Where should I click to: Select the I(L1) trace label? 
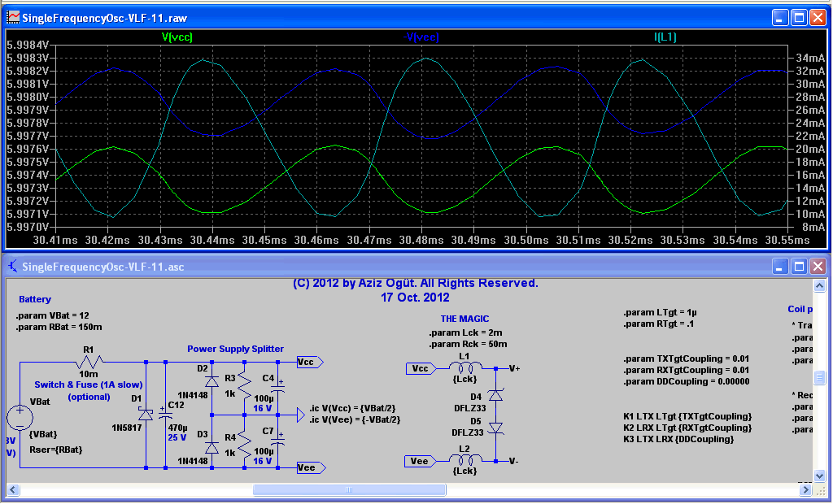click(x=665, y=37)
